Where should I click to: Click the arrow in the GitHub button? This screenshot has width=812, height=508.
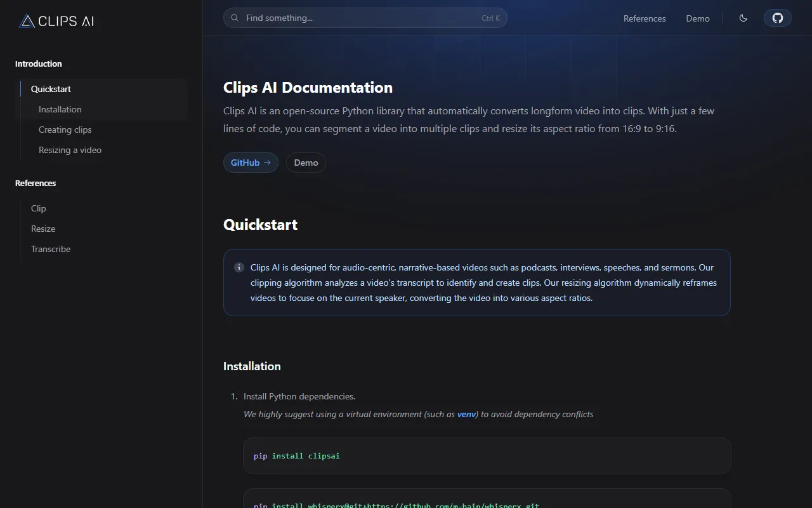pos(267,163)
